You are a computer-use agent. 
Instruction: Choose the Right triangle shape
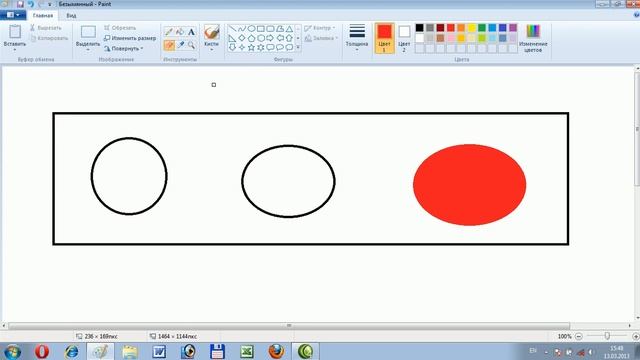(232, 38)
